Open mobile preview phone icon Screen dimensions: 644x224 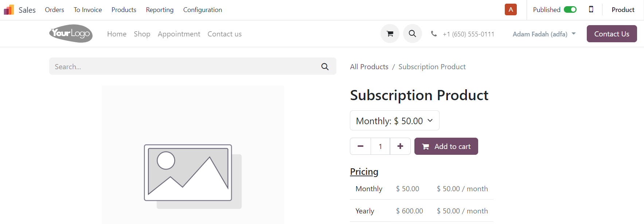591,9
